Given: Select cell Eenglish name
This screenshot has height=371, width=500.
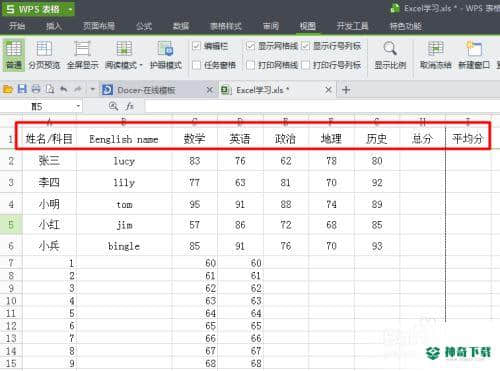Looking at the screenshot, I should [x=124, y=138].
